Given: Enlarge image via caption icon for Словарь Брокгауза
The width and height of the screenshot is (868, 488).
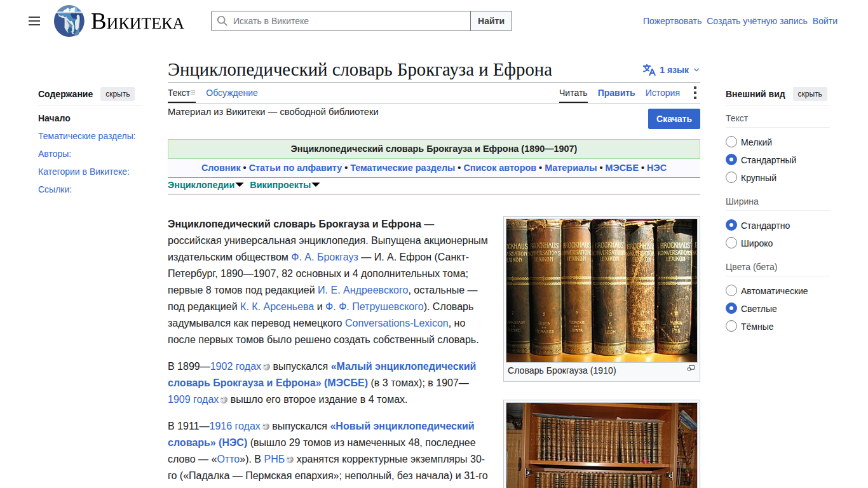Looking at the screenshot, I should pos(691,369).
